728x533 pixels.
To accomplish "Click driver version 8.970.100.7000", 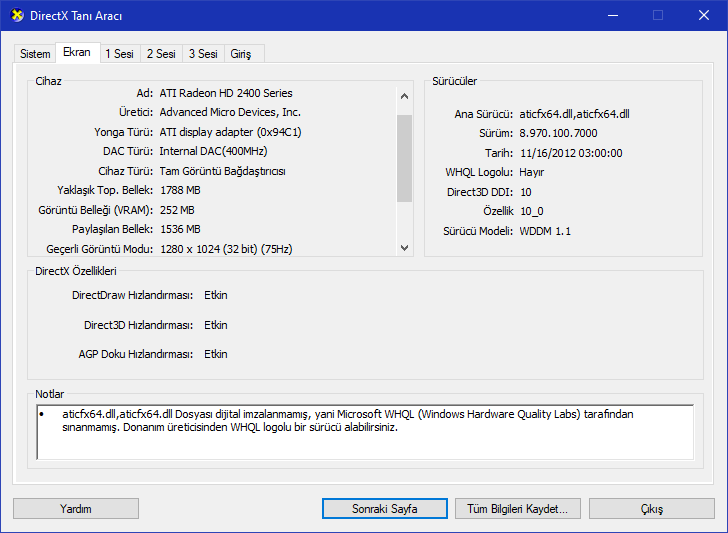I will [558, 133].
